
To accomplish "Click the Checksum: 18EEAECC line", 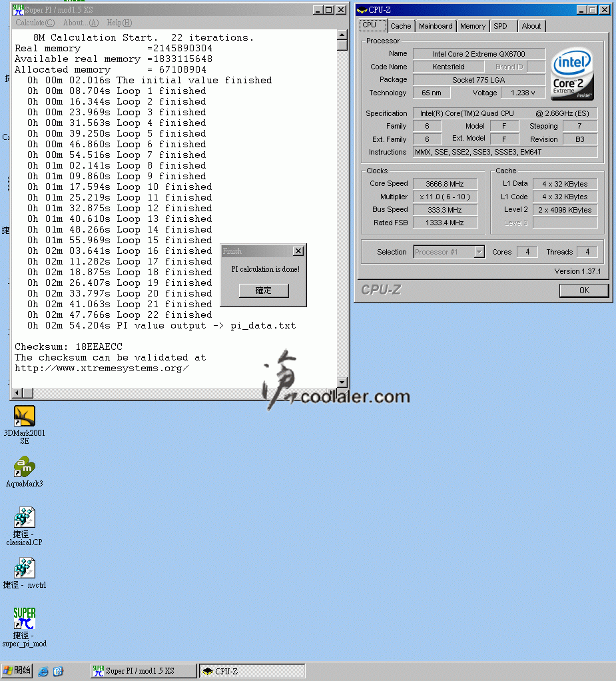I will 69,347.
